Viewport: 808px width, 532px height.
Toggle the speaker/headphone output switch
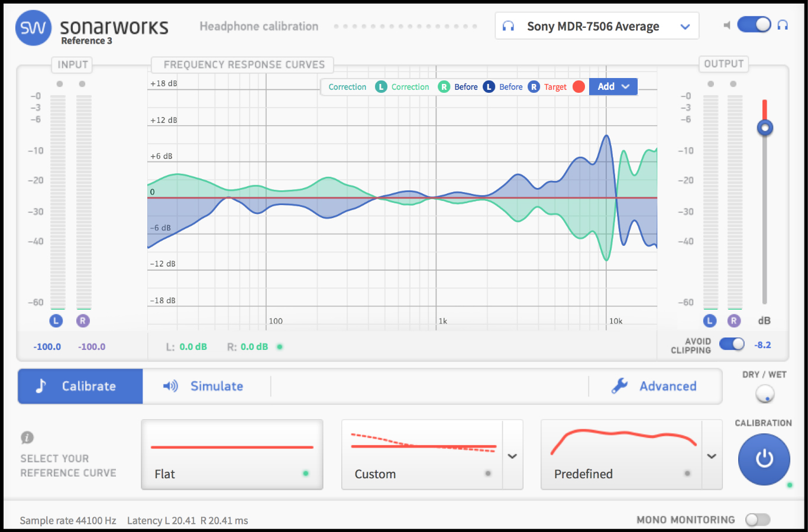click(754, 25)
